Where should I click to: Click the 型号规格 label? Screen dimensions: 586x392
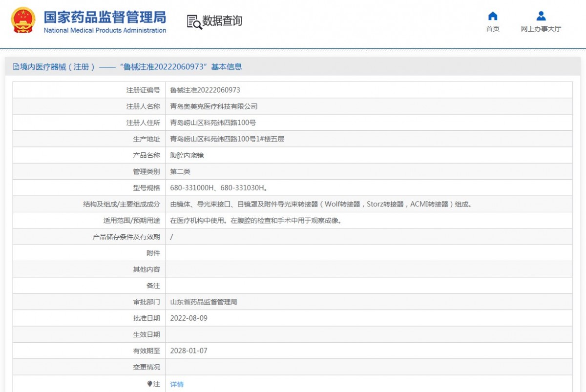coord(146,188)
